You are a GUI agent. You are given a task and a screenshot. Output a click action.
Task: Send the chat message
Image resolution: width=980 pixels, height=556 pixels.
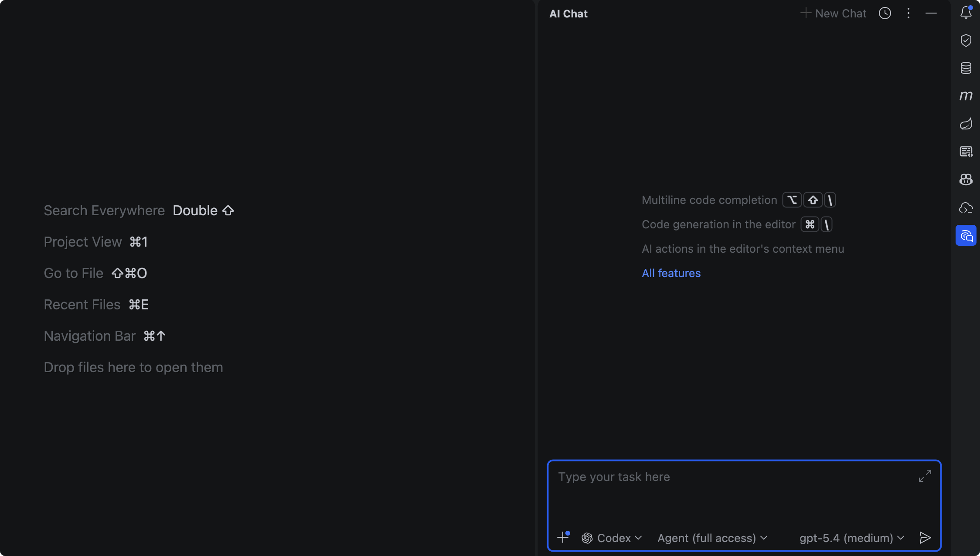point(925,538)
